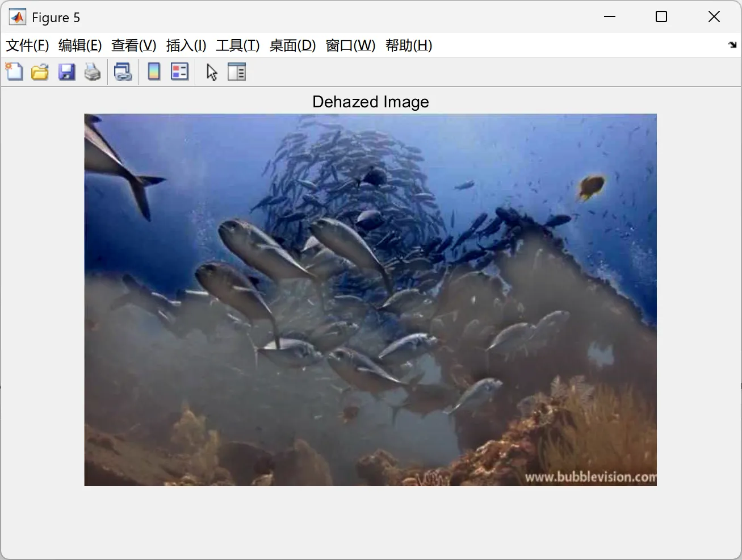Open the 编辑(E) menu

(80, 45)
